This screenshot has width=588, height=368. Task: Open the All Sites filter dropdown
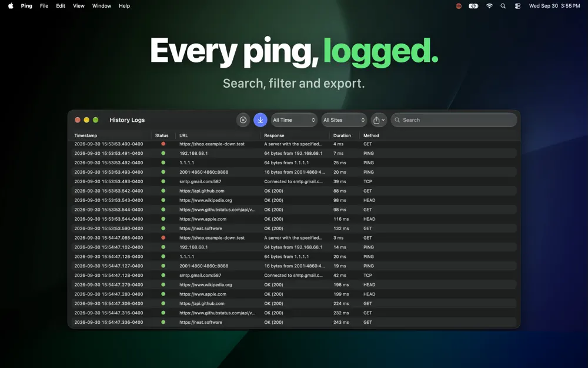tap(344, 120)
